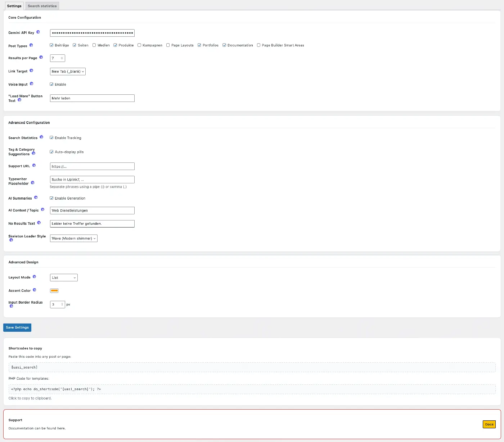The image size is (504, 442).
Task: Click help icon beside Link Target
Action: 31,71
